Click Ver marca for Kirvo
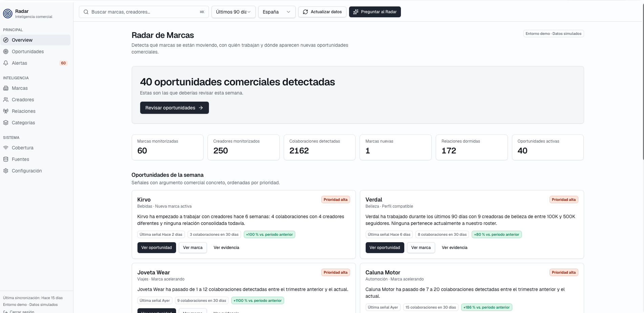The width and height of the screenshot is (644, 313). (193, 248)
